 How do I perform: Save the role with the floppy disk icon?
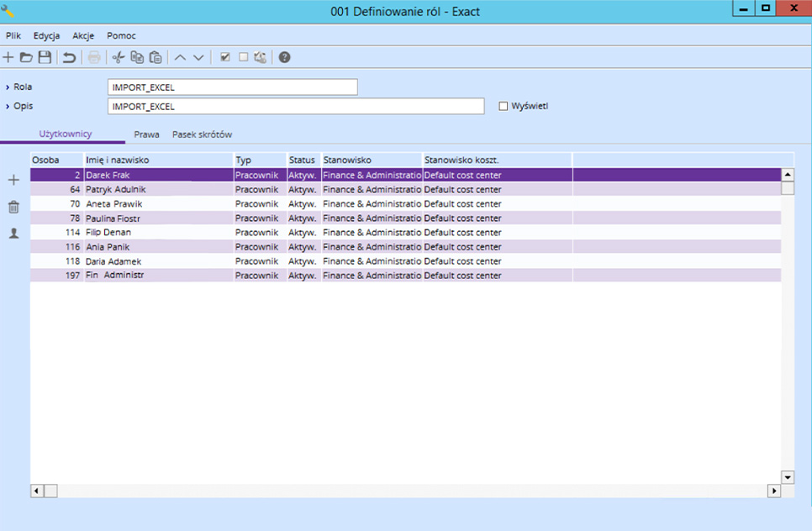coord(45,57)
